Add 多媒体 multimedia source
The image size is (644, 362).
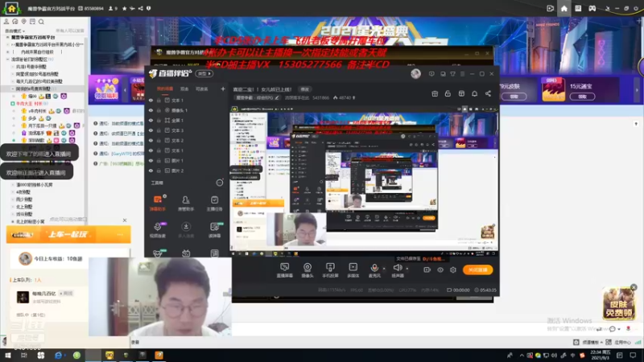tap(353, 270)
